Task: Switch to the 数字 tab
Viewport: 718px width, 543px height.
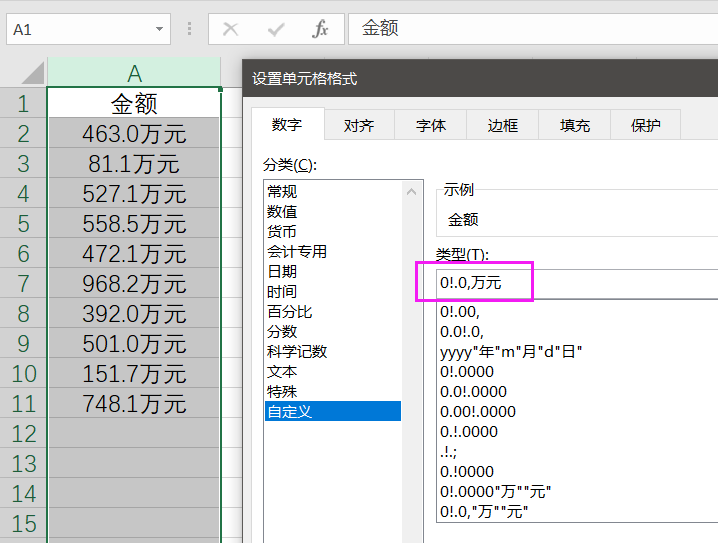Action: click(x=288, y=124)
